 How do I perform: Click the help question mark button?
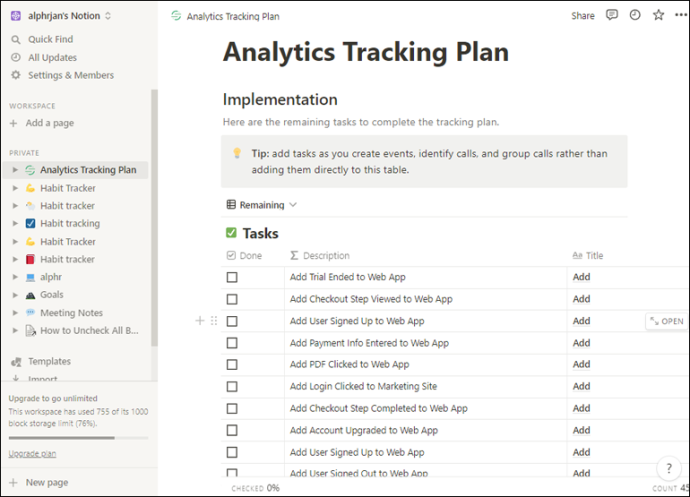point(669,468)
